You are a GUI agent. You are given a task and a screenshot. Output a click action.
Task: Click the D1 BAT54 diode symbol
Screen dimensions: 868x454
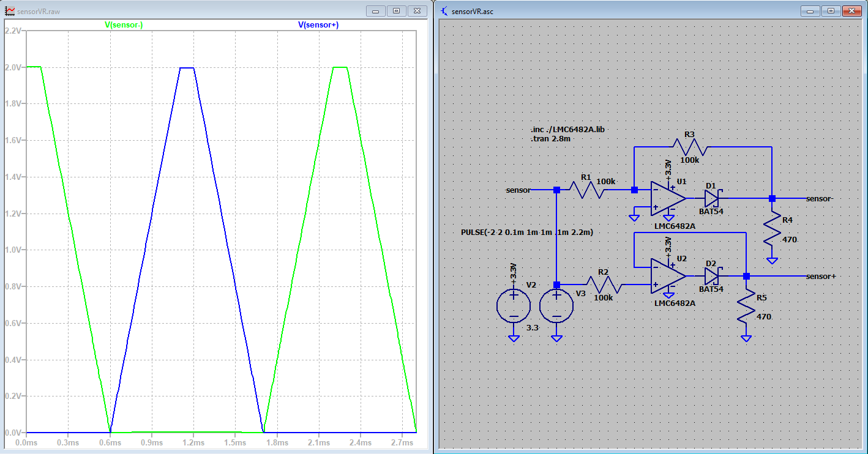point(711,198)
